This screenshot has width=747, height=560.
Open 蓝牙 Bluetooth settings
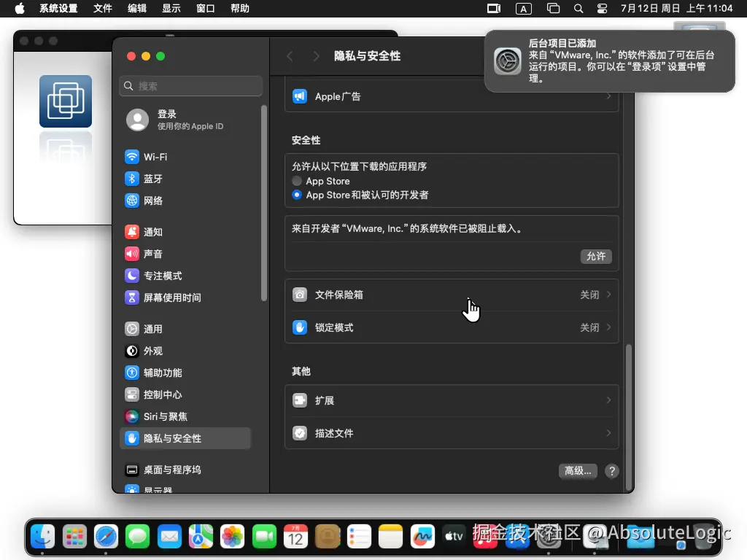(186, 179)
